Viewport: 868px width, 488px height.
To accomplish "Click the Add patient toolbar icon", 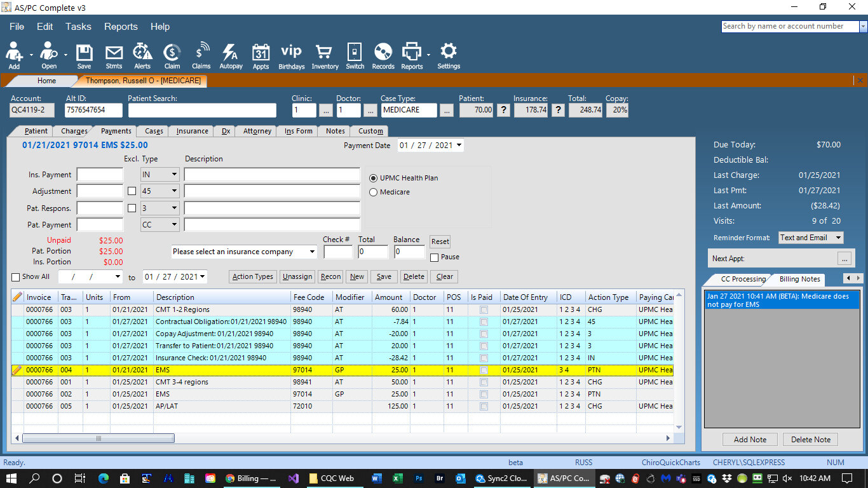I will [14, 56].
